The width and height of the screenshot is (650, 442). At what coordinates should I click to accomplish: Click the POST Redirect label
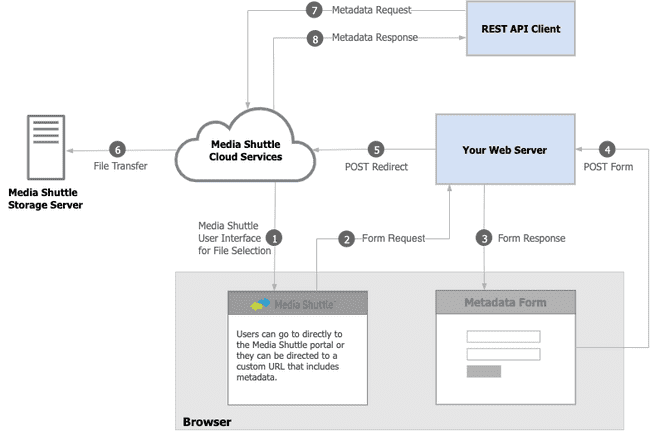click(376, 167)
